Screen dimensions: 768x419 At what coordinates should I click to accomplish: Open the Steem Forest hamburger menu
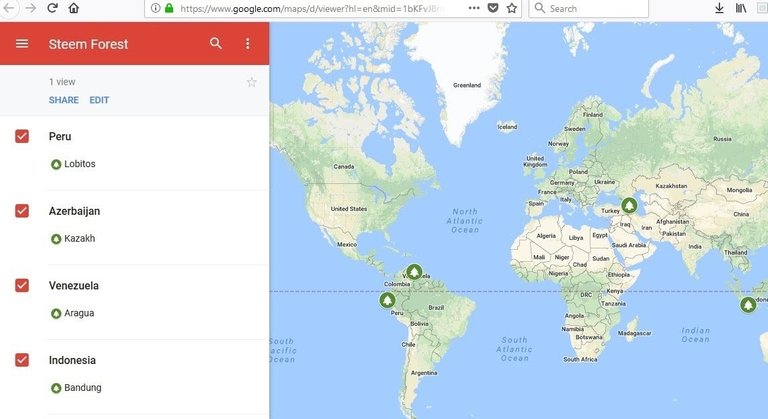[x=22, y=44]
